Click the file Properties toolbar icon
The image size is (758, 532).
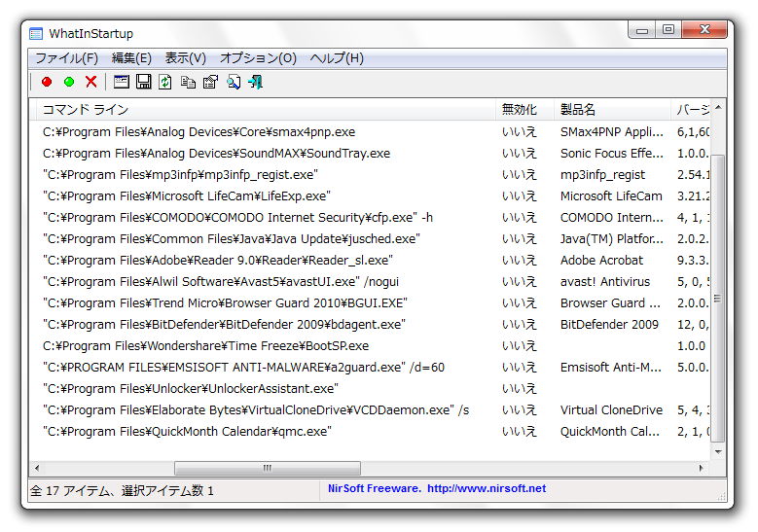click(210, 82)
